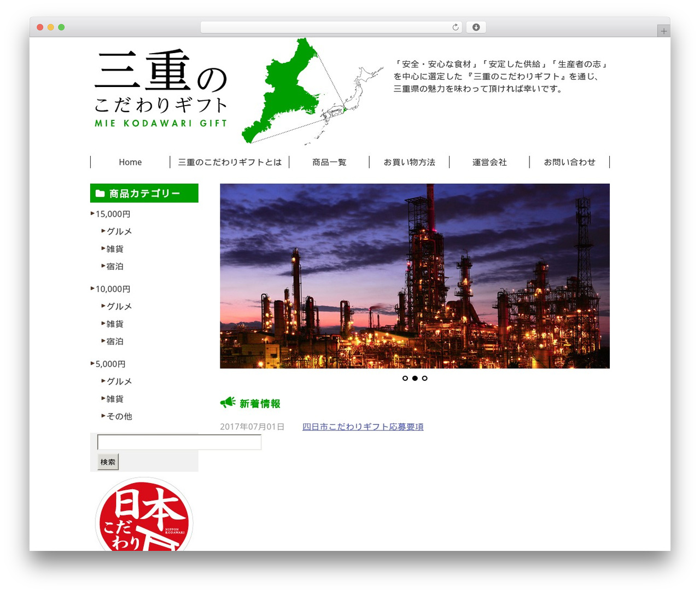Open the Home menu item
Viewport: 700px width, 593px height.
pyautogui.click(x=130, y=162)
